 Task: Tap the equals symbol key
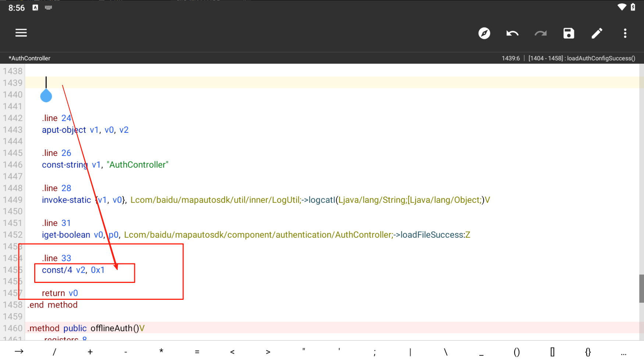197,352
